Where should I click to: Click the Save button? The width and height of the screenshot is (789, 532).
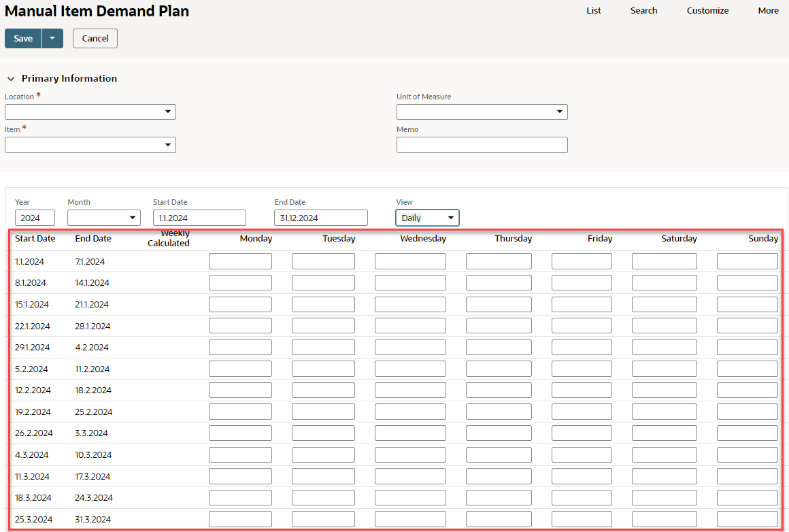click(23, 38)
